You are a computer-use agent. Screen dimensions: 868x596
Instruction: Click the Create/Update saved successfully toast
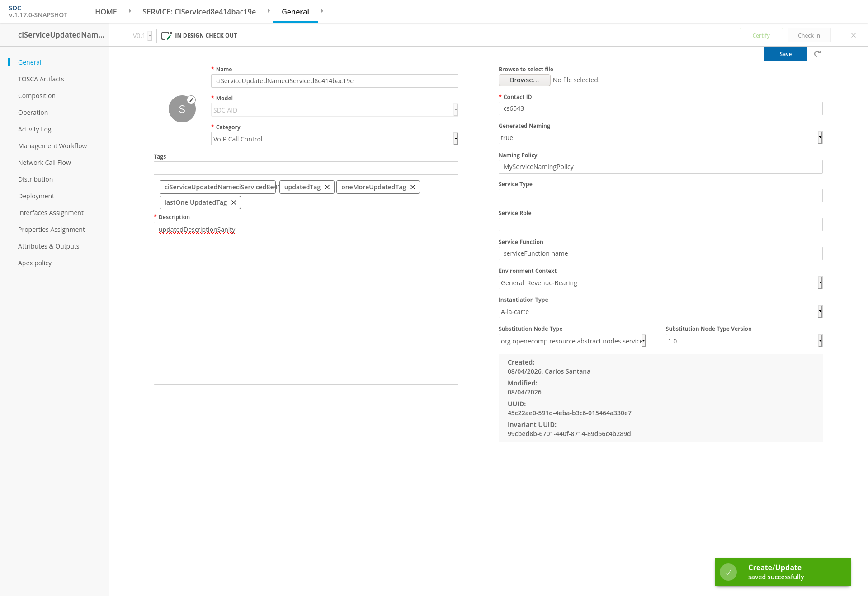(783, 572)
